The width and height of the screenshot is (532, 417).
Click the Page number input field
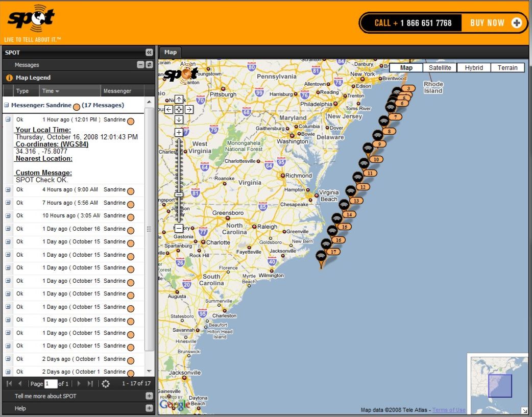(51, 384)
